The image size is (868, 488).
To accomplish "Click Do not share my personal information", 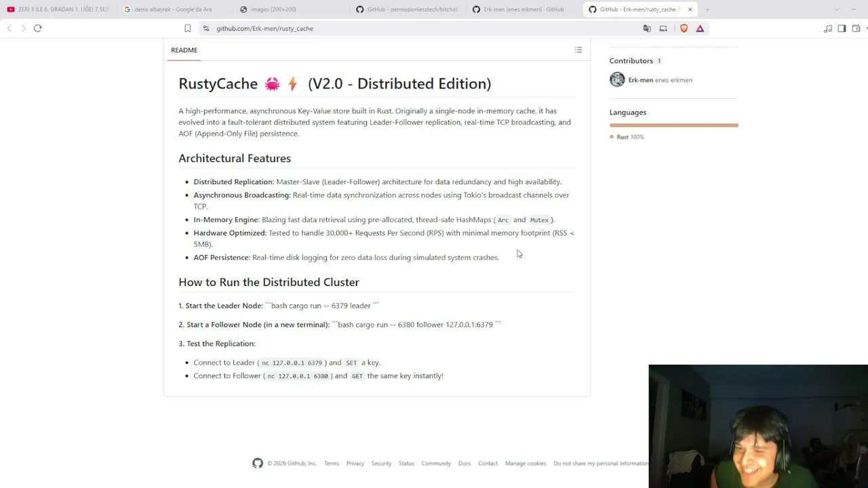I will coord(601,464).
